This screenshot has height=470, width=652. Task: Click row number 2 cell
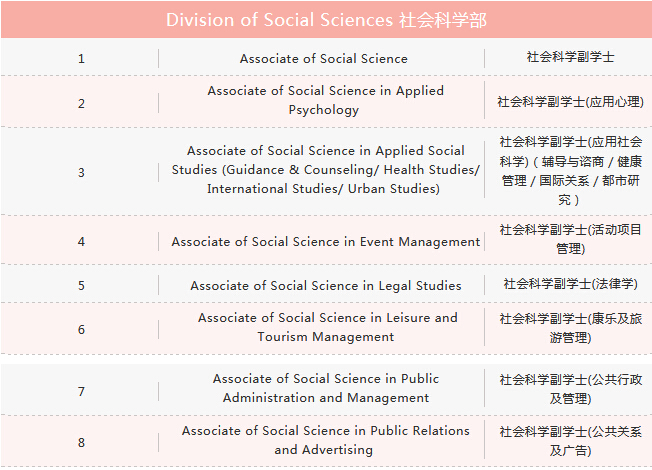coord(81,103)
